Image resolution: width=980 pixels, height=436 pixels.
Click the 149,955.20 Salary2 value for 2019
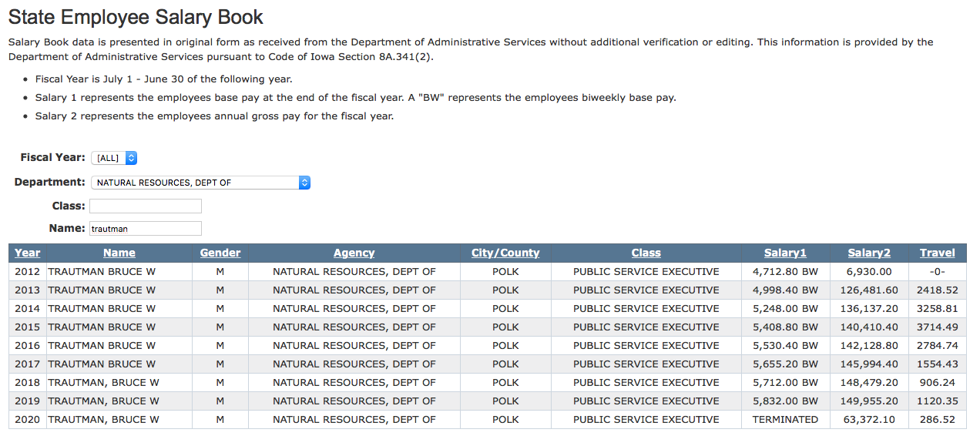(x=869, y=401)
